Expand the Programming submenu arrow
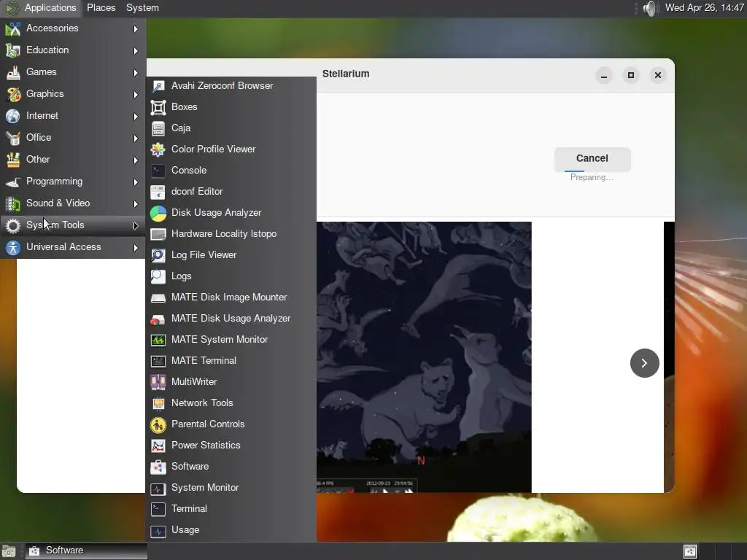 136,182
